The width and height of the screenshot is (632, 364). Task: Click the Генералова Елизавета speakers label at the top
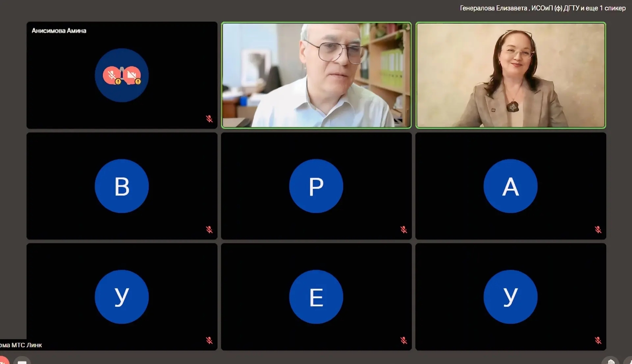542,8
